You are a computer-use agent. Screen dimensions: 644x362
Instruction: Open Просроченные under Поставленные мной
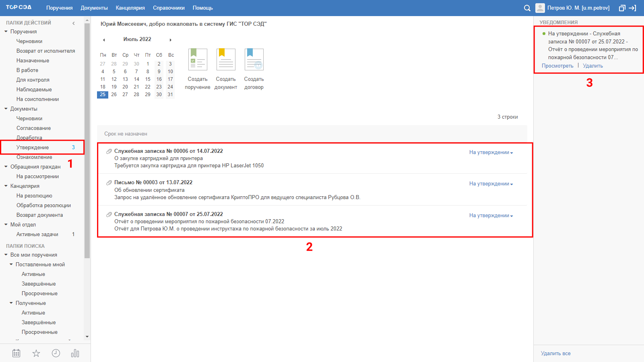39,294
